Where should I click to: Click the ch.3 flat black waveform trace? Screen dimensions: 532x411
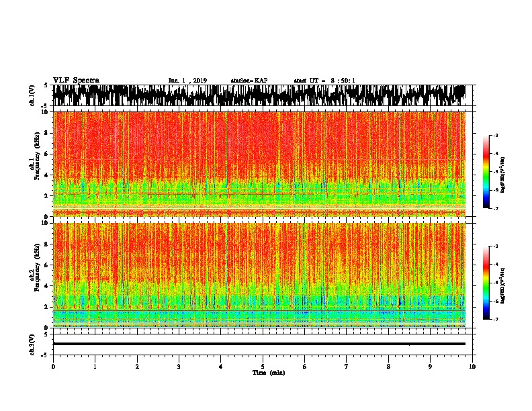point(259,344)
